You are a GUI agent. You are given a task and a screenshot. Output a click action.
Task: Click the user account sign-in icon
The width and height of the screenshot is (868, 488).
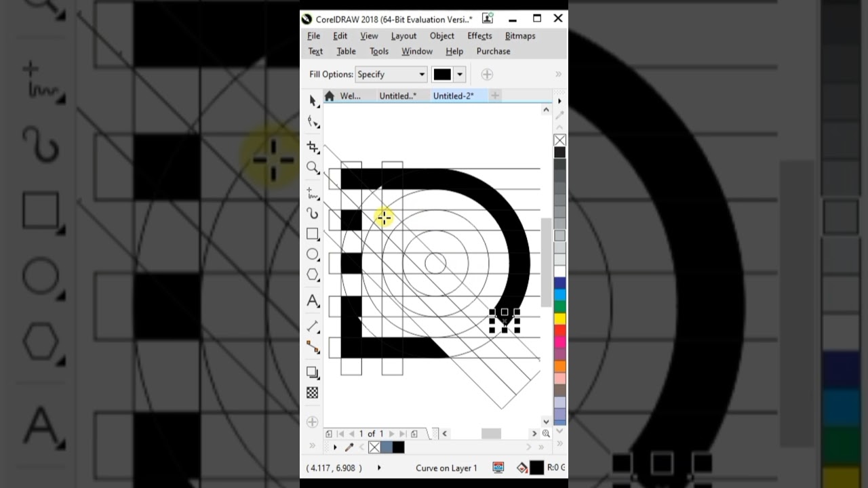pyautogui.click(x=488, y=19)
